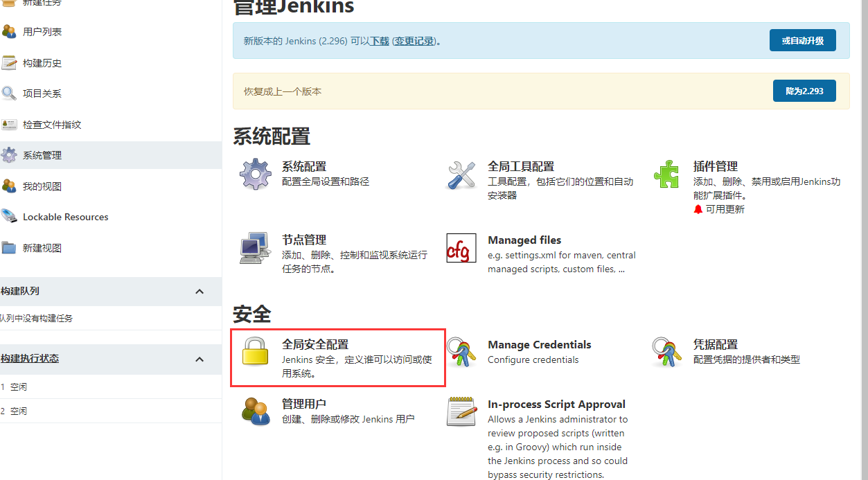Go to 构建历史 in the sidebar
Image resolution: width=868 pixels, height=480 pixels.
42,63
